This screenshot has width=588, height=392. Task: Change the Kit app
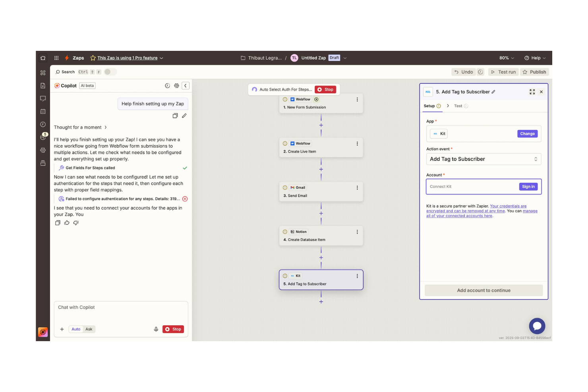[x=527, y=134]
